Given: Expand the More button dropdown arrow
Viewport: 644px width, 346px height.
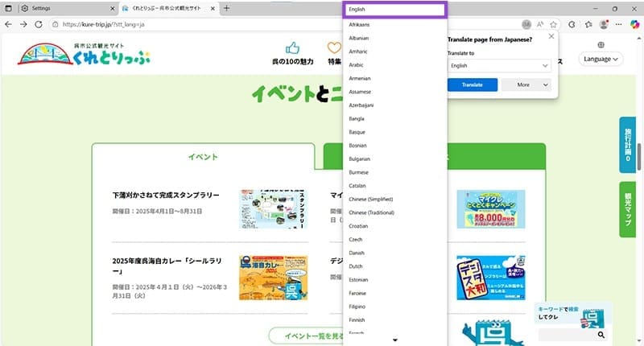Looking at the screenshot, I should (546, 84).
